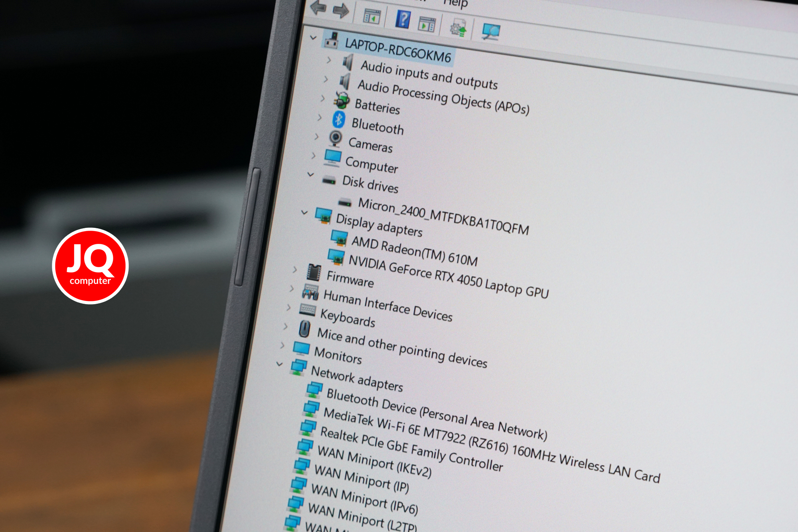Expand Audio inputs and outputs chevron
798x532 pixels.
(329, 60)
